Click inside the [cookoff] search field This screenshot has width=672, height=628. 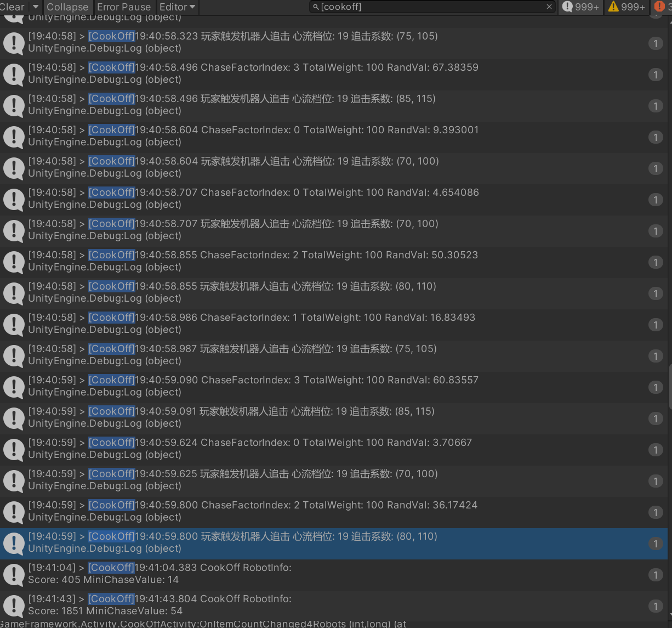(x=428, y=7)
